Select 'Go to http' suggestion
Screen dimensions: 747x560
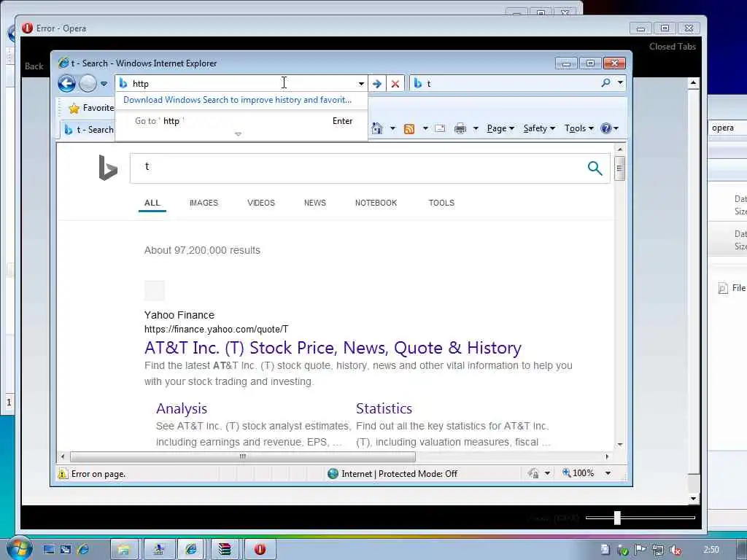(241, 121)
